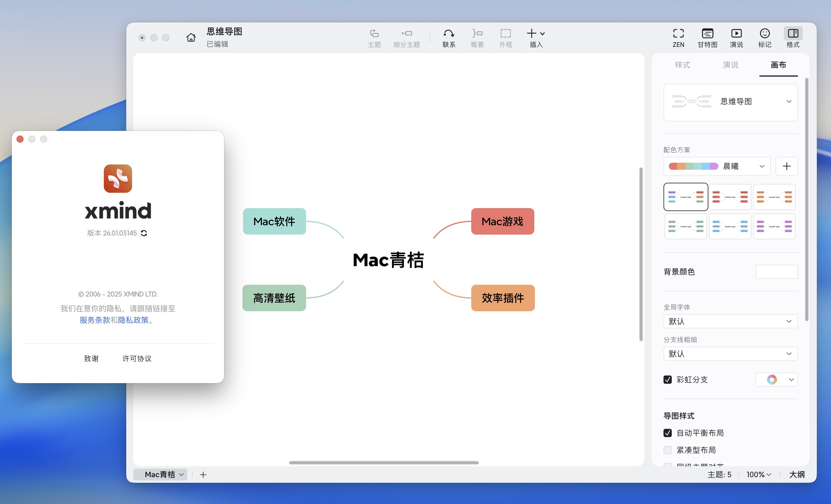
Task: Open the Marker (标记) smiley panel
Action: 765,38
